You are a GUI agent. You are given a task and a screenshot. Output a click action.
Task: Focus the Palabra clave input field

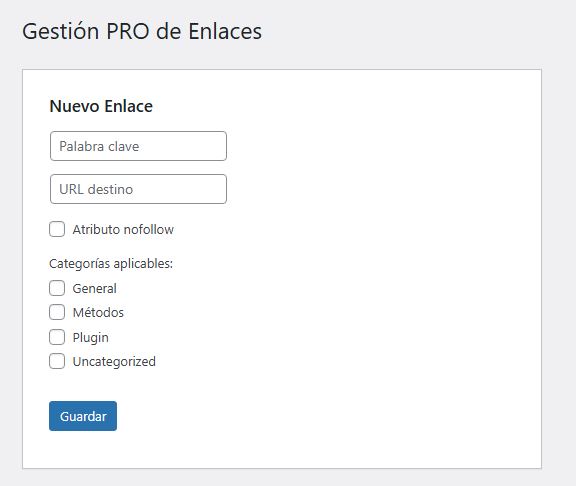point(138,146)
